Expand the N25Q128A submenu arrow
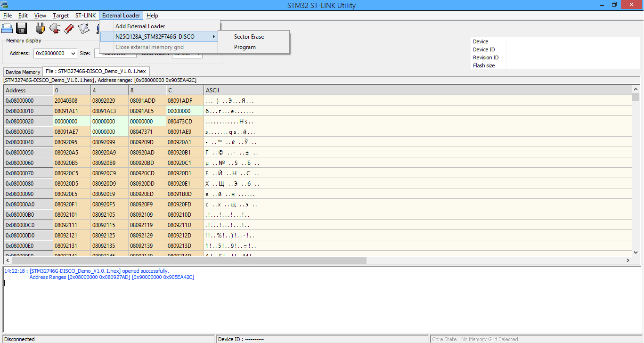Screen dimensions: 644x343 click(213, 37)
